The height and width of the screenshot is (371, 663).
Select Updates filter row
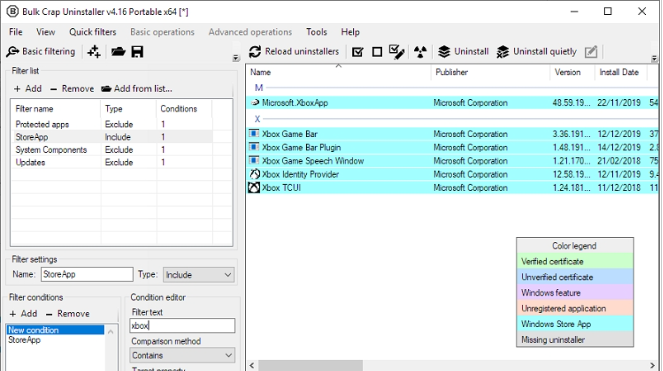pyautogui.click(x=112, y=162)
